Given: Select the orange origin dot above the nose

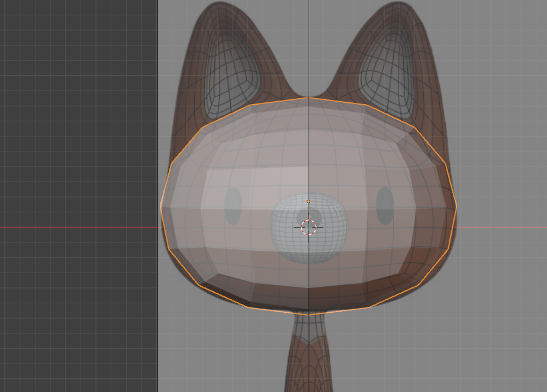Looking at the screenshot, I should [308, 202].
